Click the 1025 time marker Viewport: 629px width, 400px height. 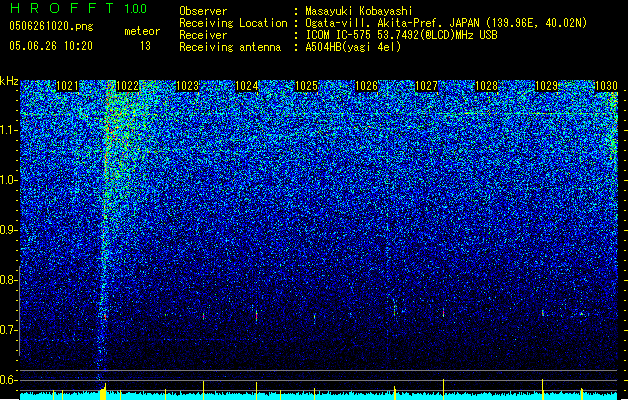pos(306,86)
